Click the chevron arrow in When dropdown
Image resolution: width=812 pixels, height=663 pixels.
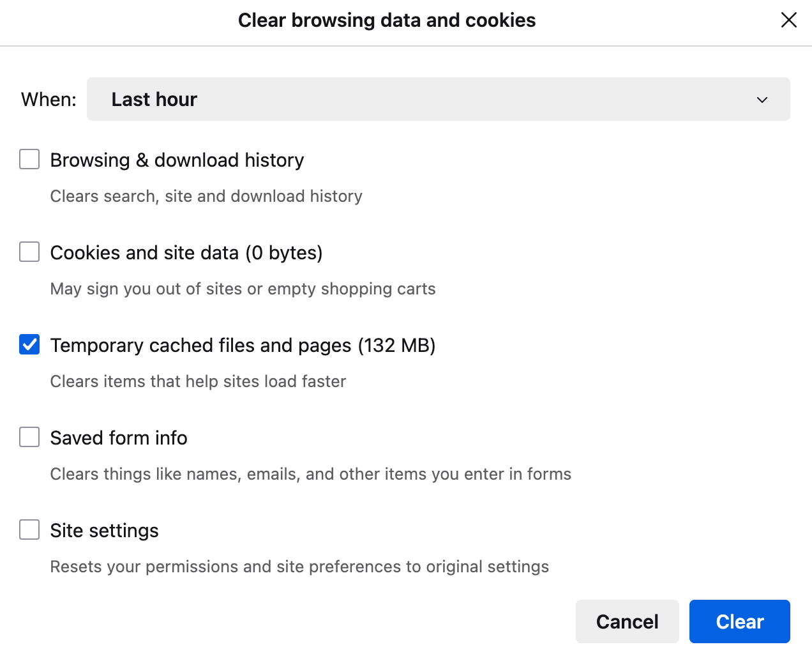click(762, 100)
